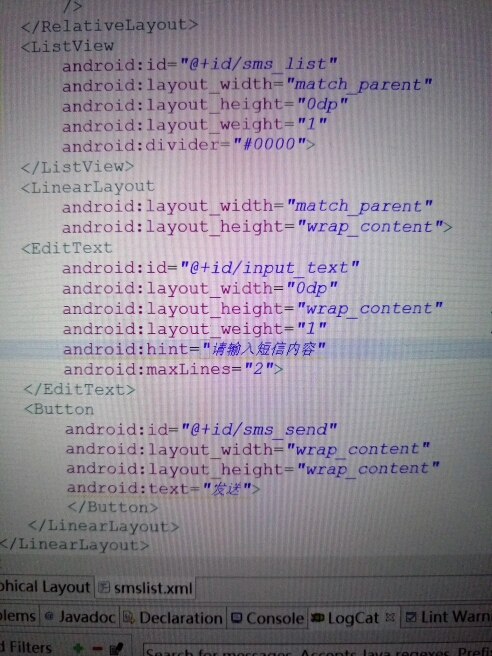The width and height of the screenshot is (492, 656).
Task: Click LinearLayout layout_height "wrap_content" line
Action: click(x=257, y=227)
